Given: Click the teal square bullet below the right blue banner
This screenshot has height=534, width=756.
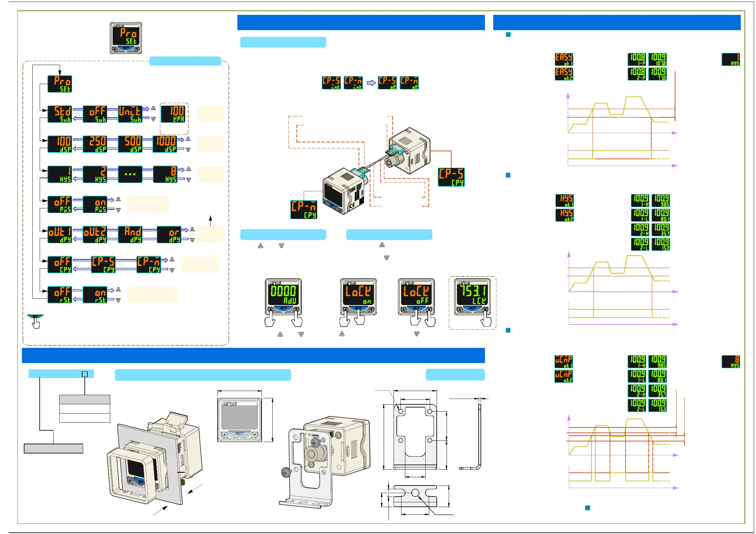Looking at the screenshot, I should (508, 35).
